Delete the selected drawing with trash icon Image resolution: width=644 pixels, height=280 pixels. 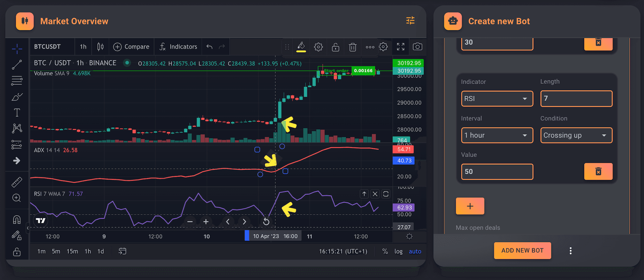353,47
